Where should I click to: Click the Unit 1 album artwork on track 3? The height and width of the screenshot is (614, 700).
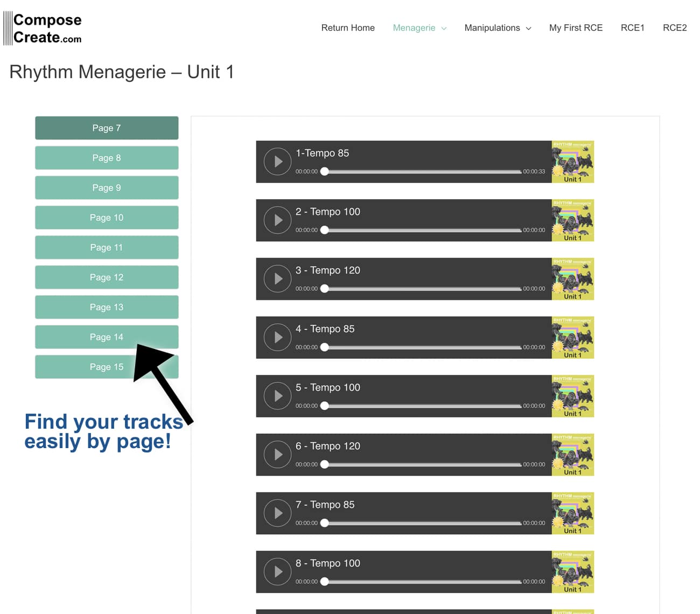click(572, 278)
